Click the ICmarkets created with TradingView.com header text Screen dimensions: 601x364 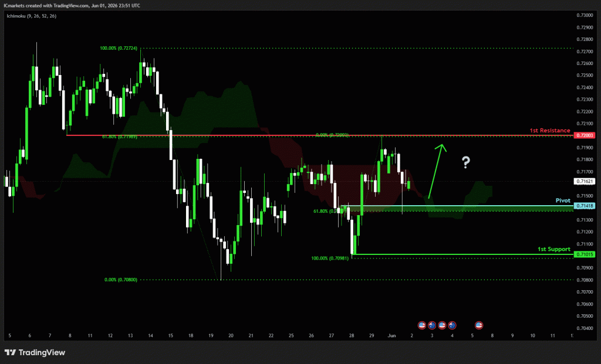coord(72,6)
